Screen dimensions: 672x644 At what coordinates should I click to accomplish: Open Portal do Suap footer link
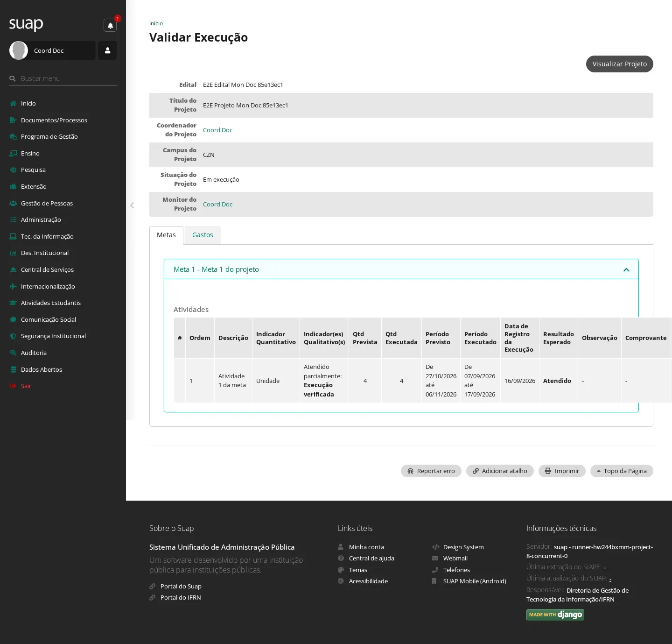(181, 586)
